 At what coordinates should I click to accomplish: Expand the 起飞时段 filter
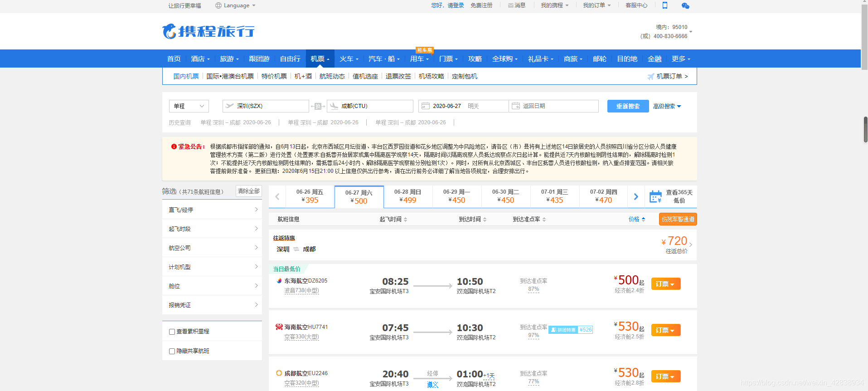[x=212, y=229]
